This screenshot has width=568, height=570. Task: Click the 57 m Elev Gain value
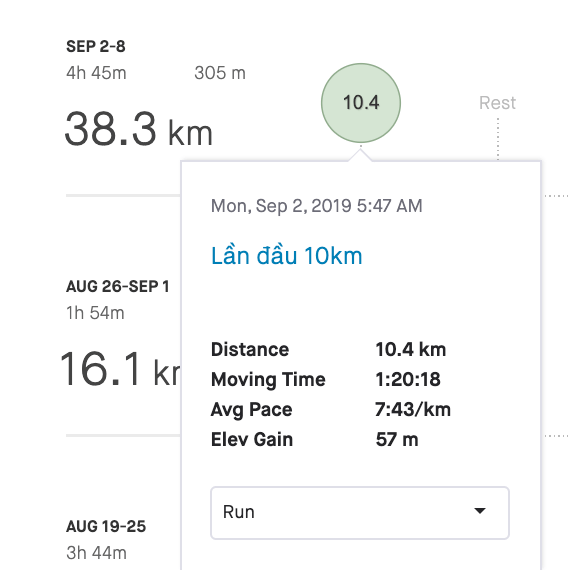397,439
